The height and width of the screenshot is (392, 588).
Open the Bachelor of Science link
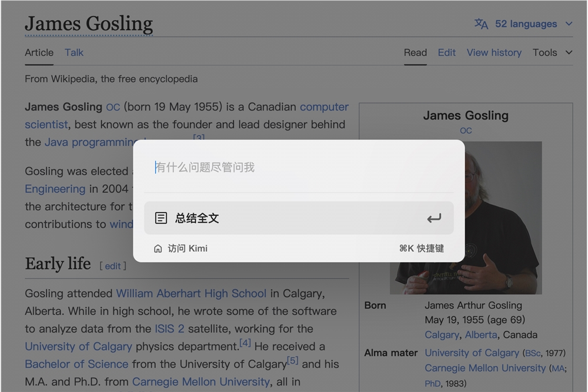[76, 364]
